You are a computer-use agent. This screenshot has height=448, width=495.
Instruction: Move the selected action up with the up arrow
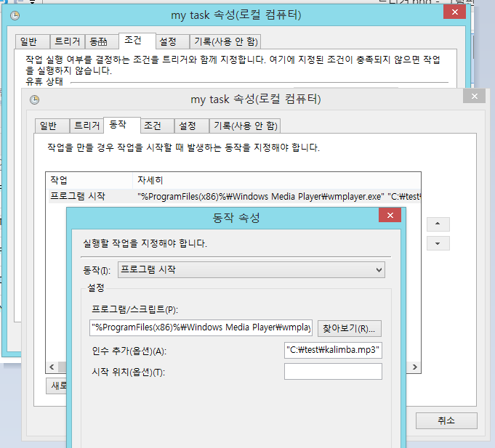pos(439,223)
